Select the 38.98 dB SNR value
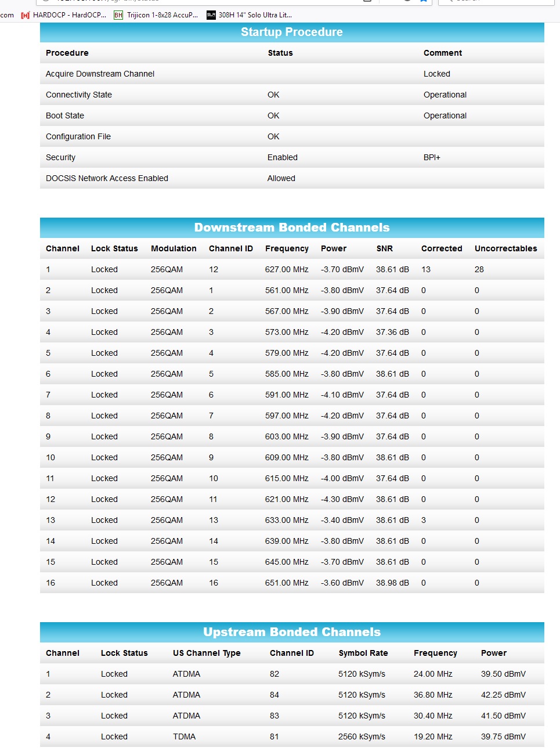 point(392,583)
